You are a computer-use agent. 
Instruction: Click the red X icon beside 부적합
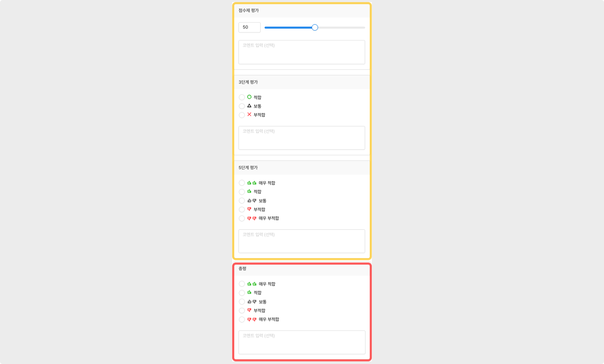coord(249,114)
